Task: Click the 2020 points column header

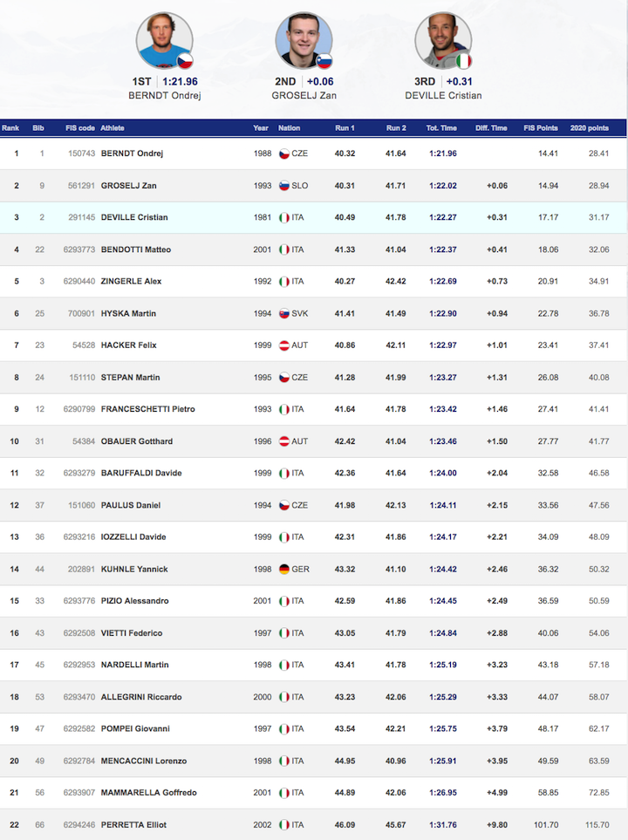Action: tap(590, 128)
